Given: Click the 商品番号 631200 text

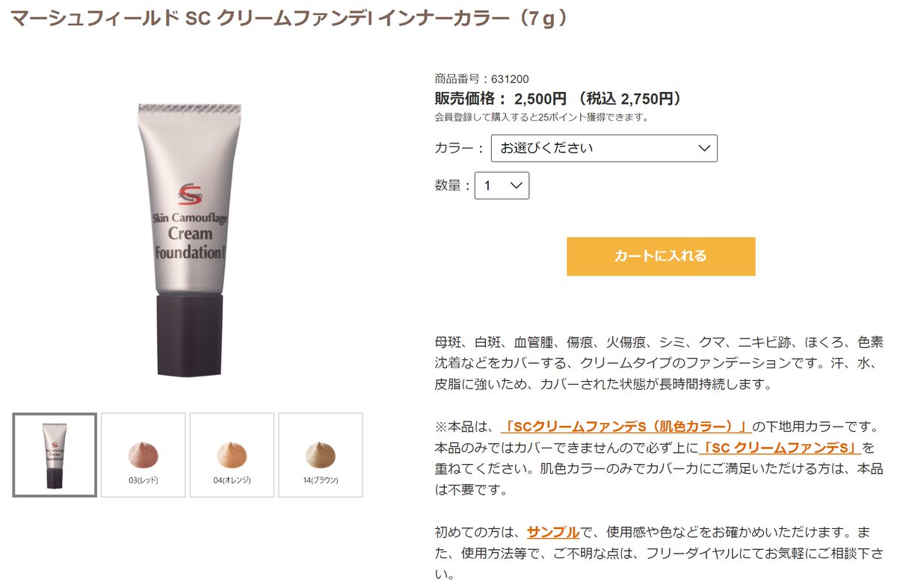Looking at the screenshot, I should (x=481, y=78).
